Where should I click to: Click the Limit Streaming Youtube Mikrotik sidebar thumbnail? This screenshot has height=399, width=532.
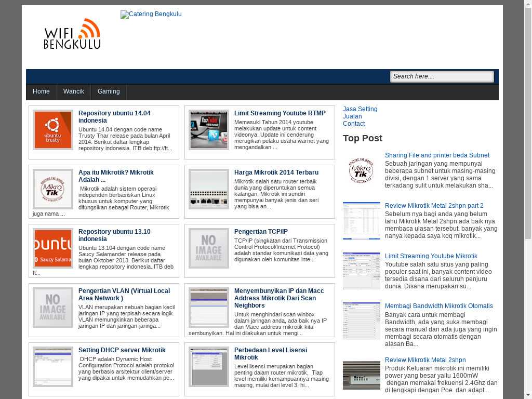pos(362,271)
